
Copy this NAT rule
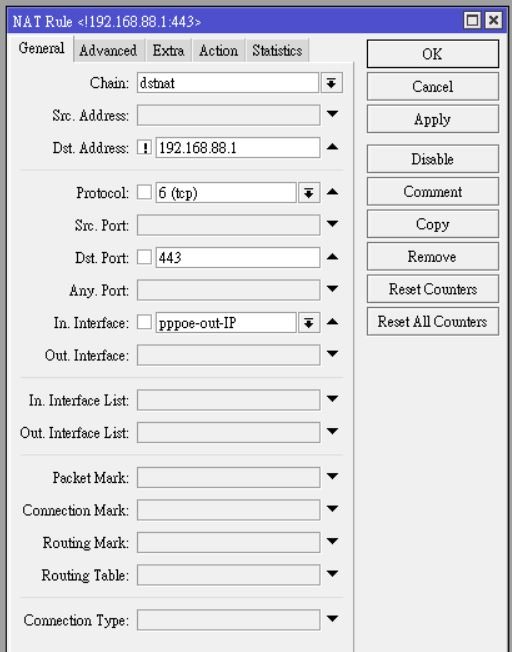(433, 224)
